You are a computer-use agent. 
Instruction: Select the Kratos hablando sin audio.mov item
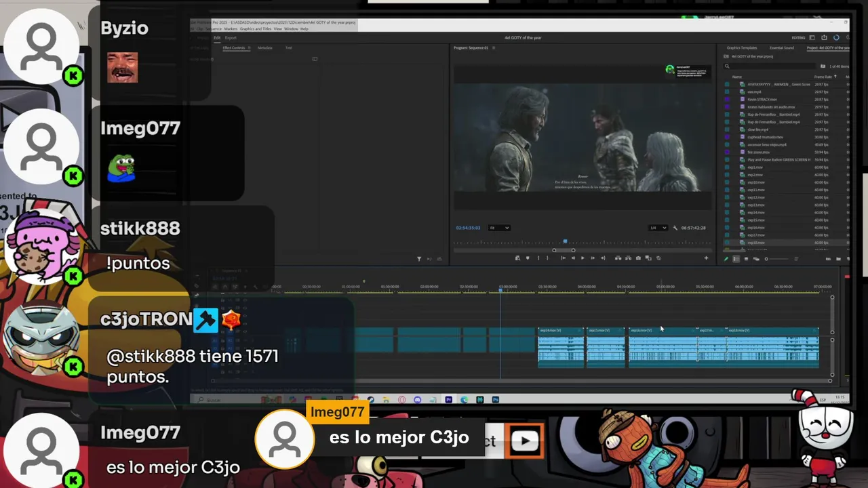pos(771,107)
